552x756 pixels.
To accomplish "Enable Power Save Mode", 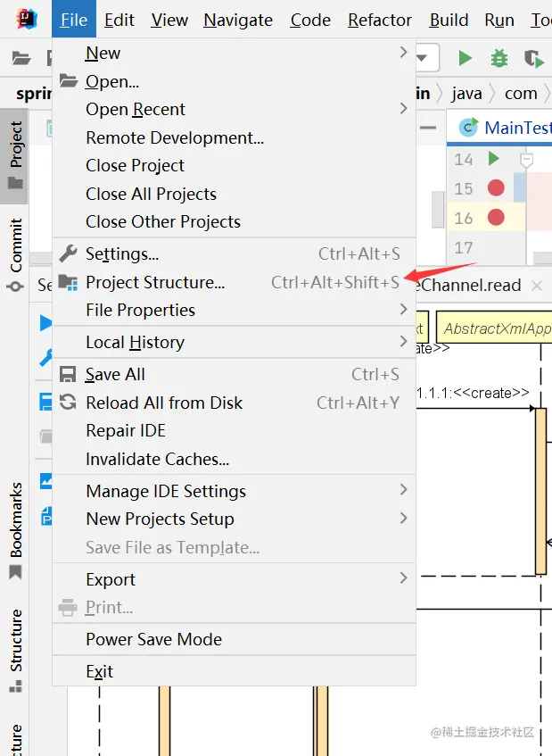I will click(153, 640).
